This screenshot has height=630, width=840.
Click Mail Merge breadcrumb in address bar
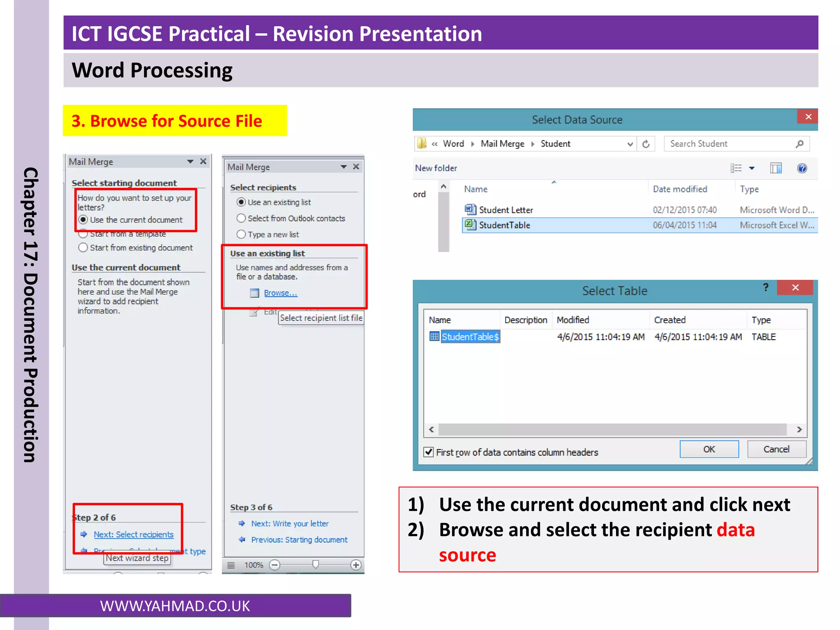click(x=502, y=144)
